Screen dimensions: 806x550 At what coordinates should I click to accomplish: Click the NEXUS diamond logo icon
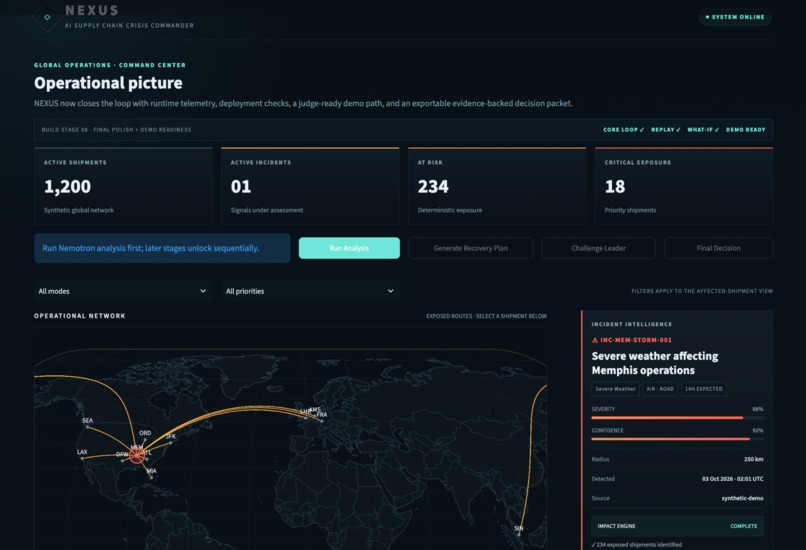point(47,17)
